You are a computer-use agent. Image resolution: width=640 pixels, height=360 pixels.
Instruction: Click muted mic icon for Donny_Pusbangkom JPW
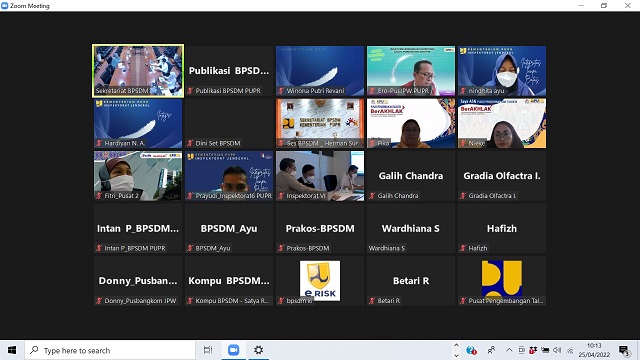99,301
